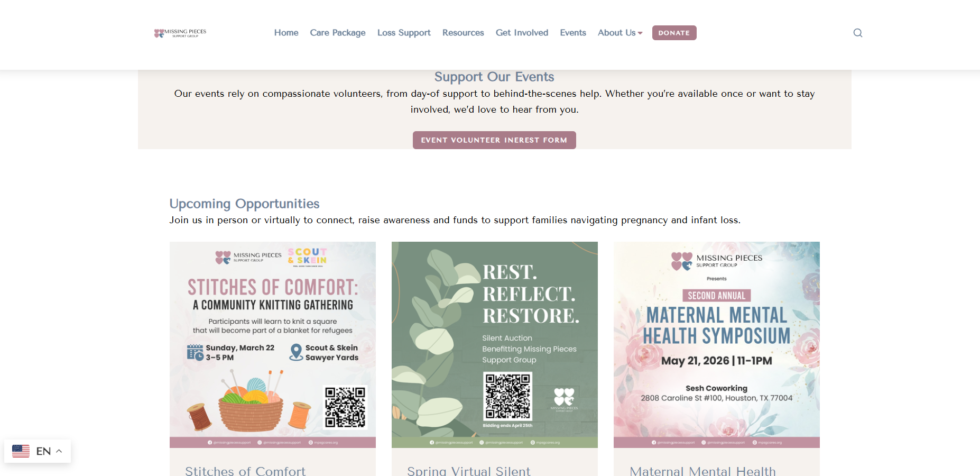Open the Care Package page

(x=338, y=33)
